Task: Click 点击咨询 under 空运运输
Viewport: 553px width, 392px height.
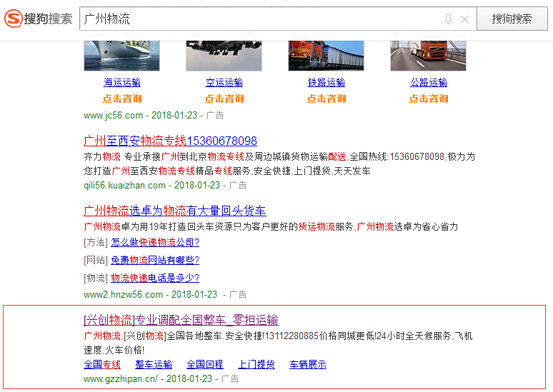Action: click(x=224, y=99)
